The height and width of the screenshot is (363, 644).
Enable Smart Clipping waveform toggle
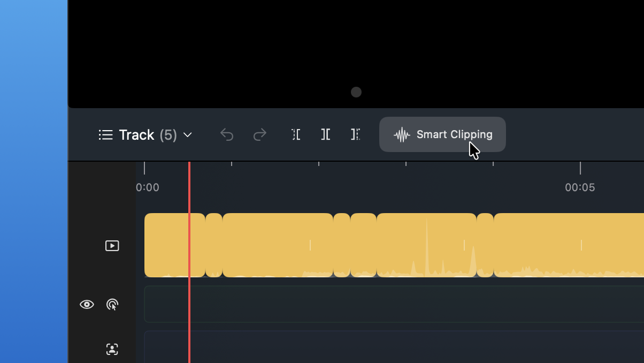(402, 134)
